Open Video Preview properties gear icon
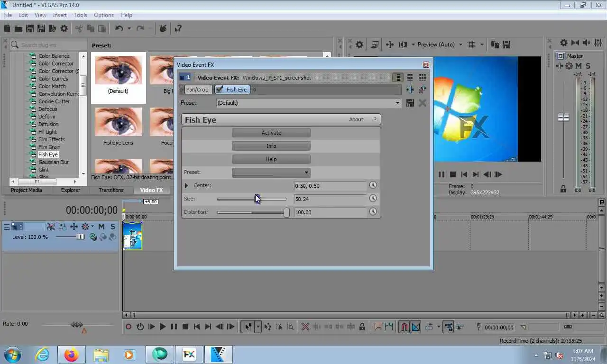607x364 pixels. tap(359, 45)
